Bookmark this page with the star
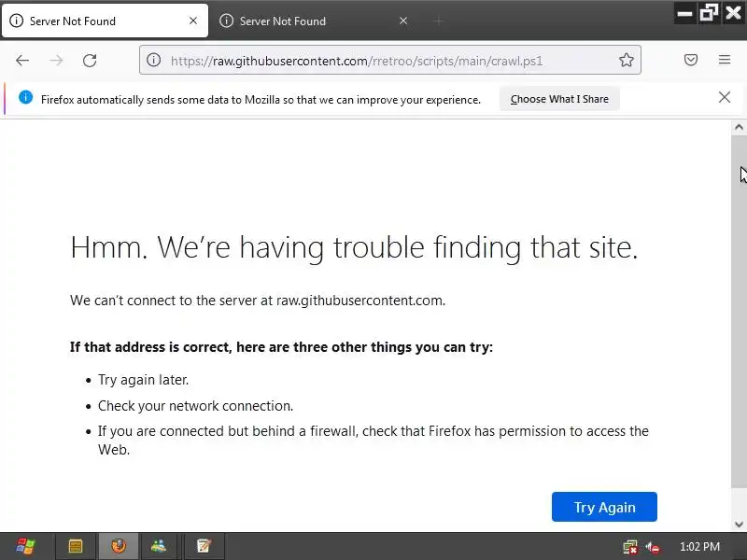This screenshot has height=560, width=747. (x=626, y=60)
